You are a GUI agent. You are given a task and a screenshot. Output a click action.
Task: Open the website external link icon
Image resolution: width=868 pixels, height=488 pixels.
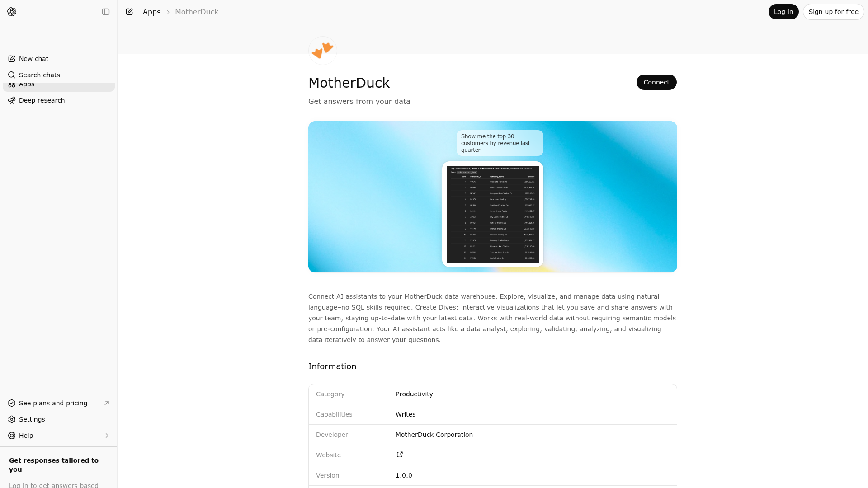coord(400,455)
